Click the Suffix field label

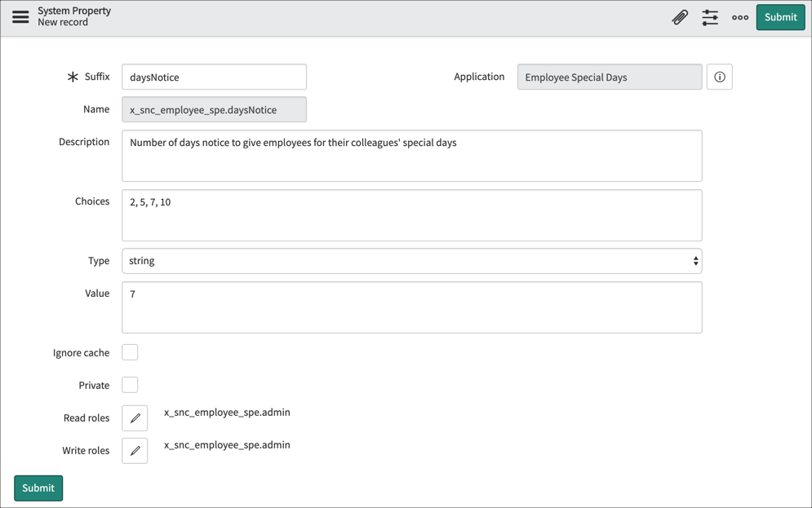97,77
